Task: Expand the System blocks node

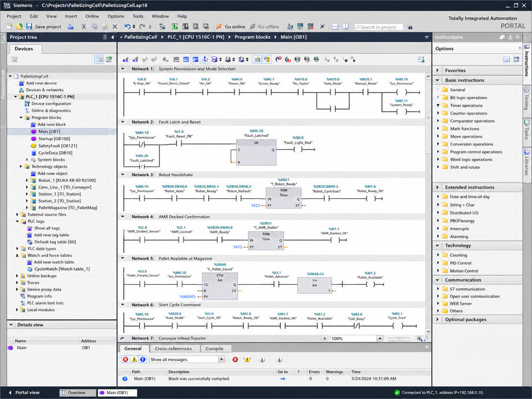Action: pos(27,160)
